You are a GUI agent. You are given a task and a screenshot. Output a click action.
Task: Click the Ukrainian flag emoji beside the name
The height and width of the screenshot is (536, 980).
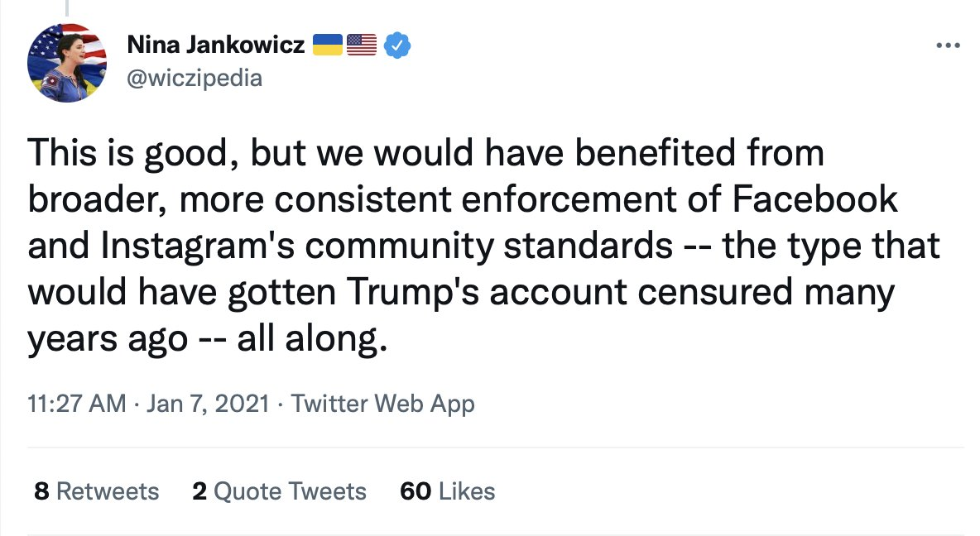click(328, 45)
